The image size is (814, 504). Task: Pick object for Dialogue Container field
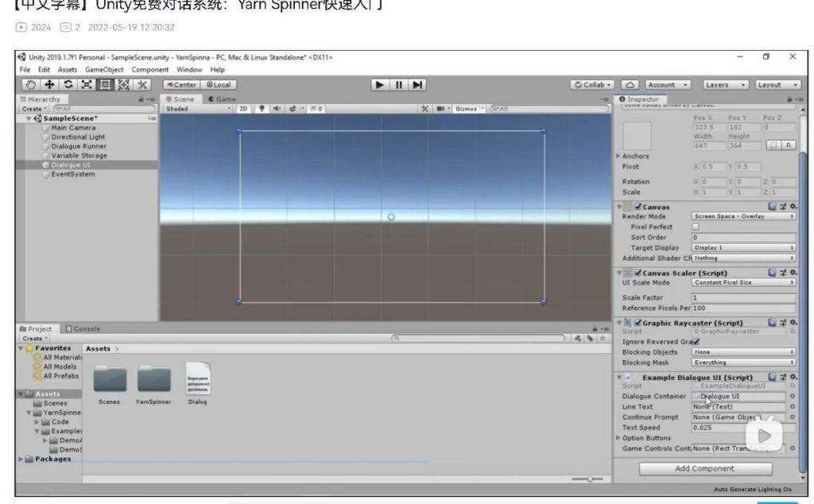tap(793, 396)
